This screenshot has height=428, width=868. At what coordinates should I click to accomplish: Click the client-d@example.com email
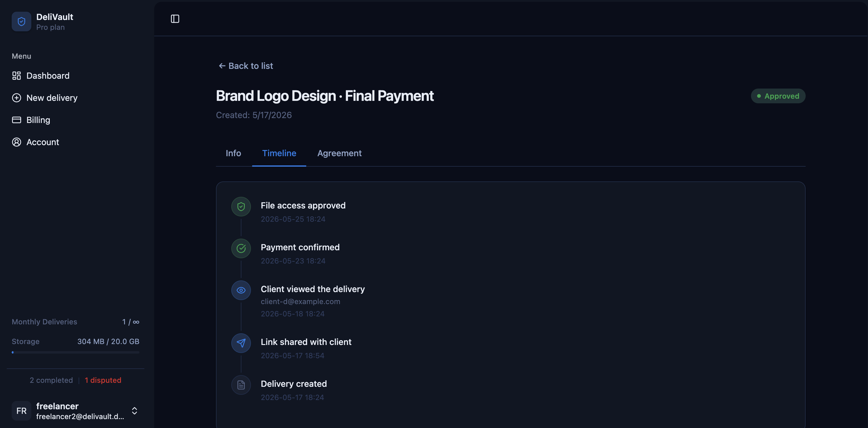pos(300,302)
